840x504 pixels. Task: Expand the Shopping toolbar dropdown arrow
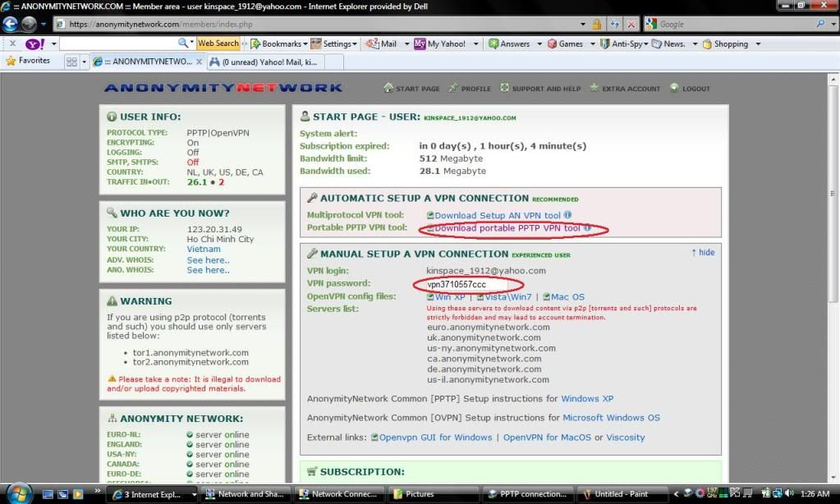(758, 44)
